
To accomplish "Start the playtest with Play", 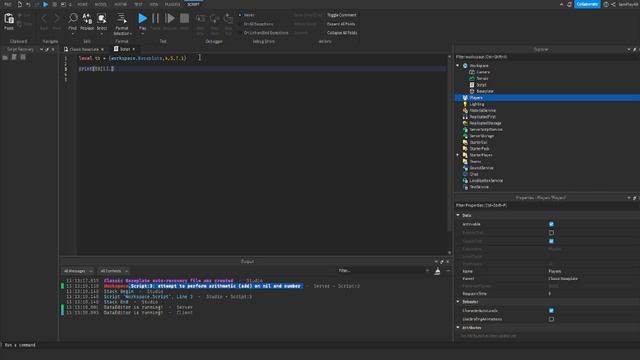I will point(142,18).
